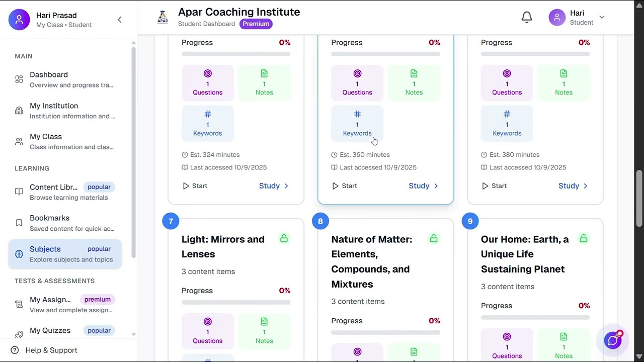Click number 8 badge on card
The image size is (644, 362).
[x=320, y=221]
